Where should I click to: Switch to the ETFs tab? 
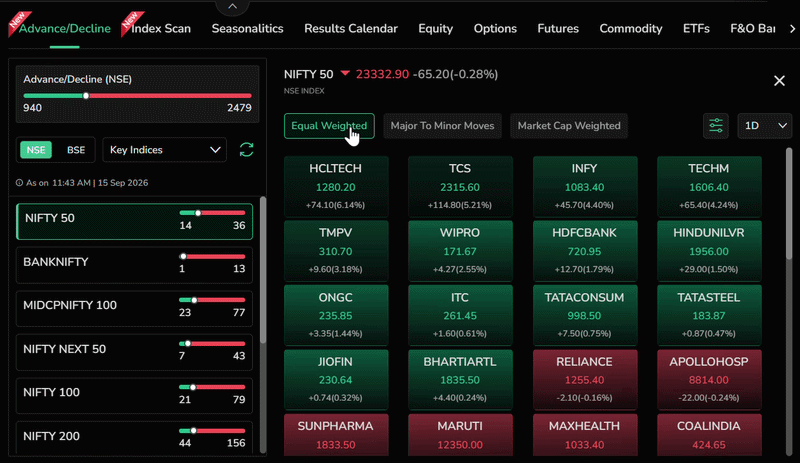(696, 29)
